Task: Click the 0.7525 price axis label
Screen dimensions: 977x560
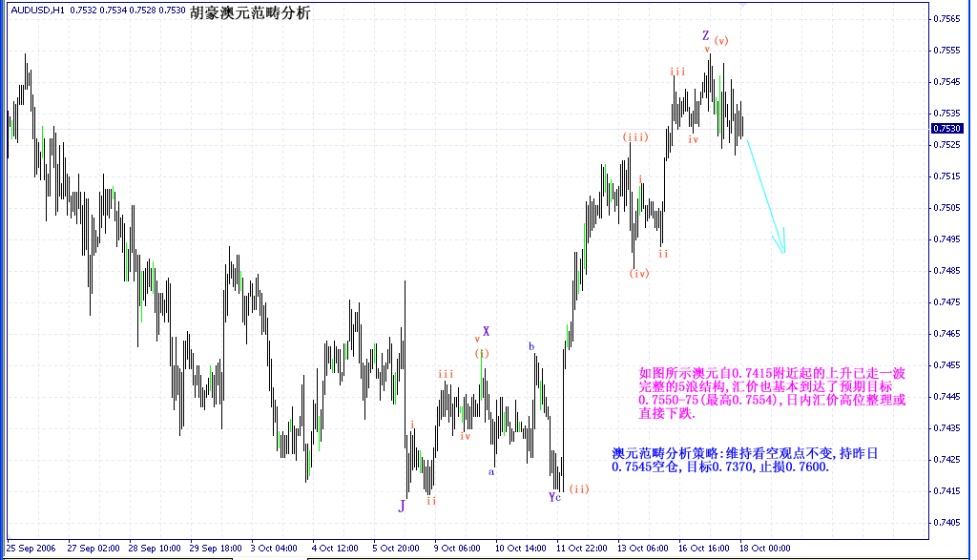Action: [x=947, y=144]
